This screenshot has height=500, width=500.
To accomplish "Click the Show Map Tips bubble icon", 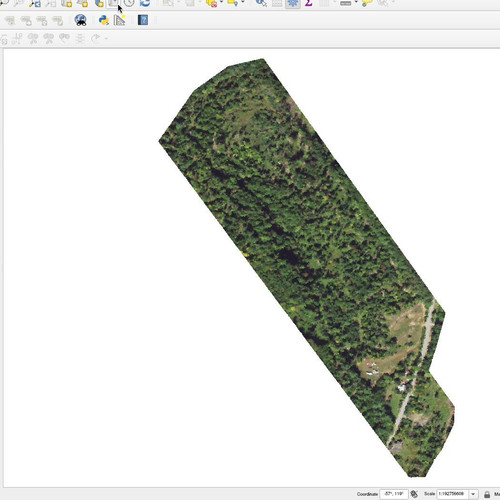I will 367,3.
